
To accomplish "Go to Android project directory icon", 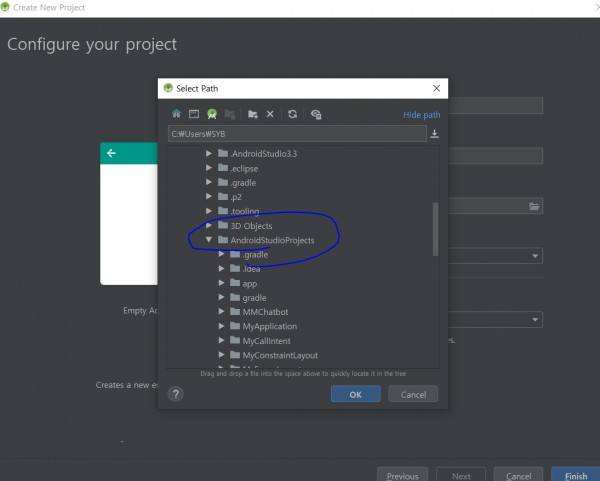I will (212, 114).
